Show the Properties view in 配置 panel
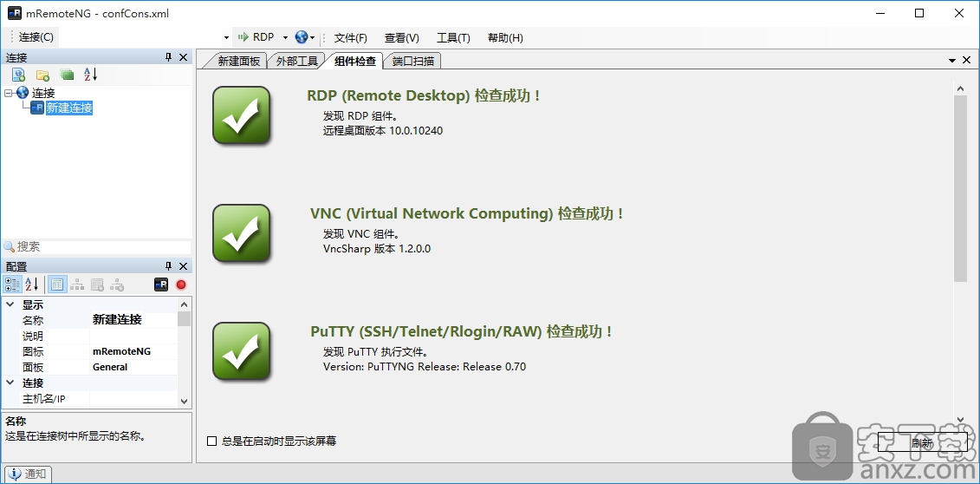This screenshot has height=484, width=980. point(57,285)
